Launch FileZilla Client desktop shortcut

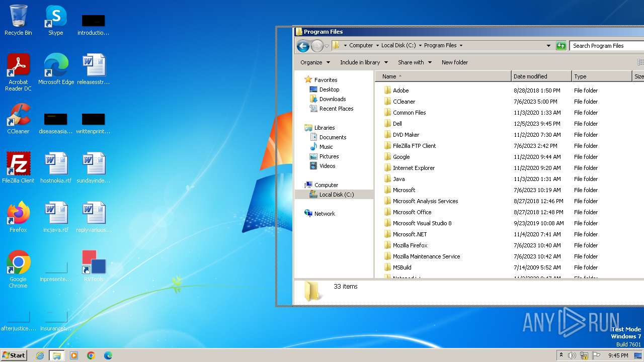[x=18, y=168]
